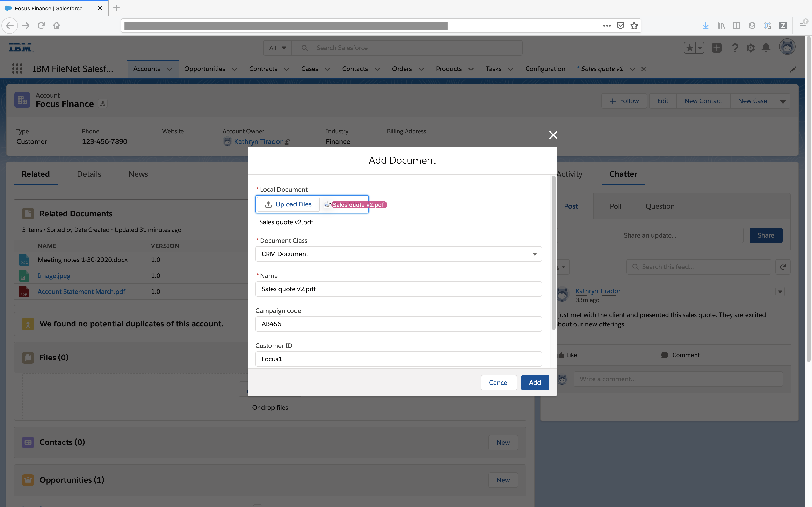Image resolution: width=812 pixels, height=507 pixels.
Task: Open the Account Statement March.pdf link
Action: pyautogui.click(x=81, y=291)
